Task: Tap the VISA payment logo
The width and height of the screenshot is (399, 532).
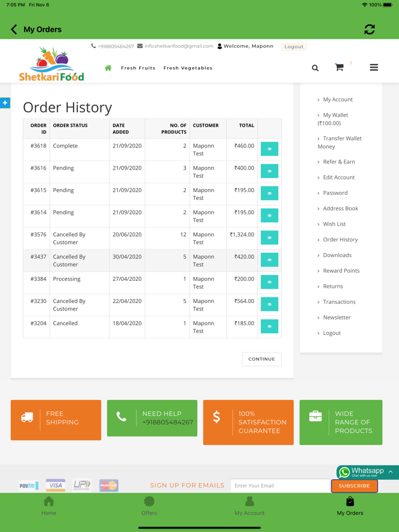Action: pyautogui.click(x=55, y=485)
